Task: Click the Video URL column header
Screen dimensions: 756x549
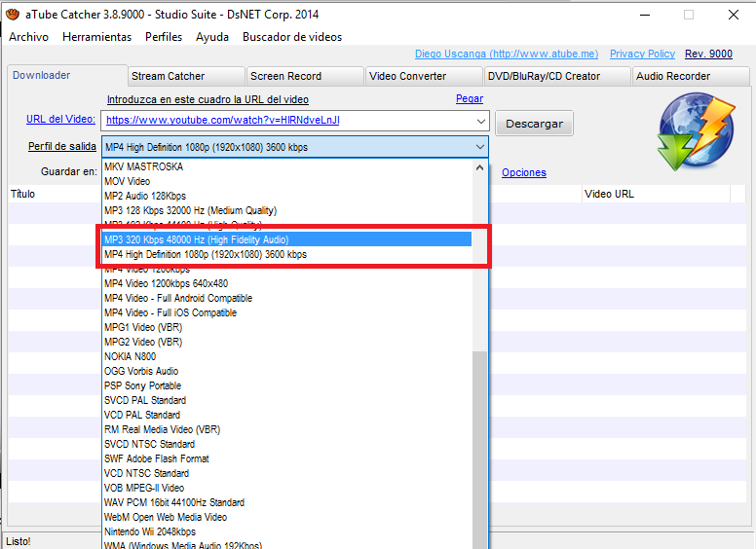Action: coord(656,194)
